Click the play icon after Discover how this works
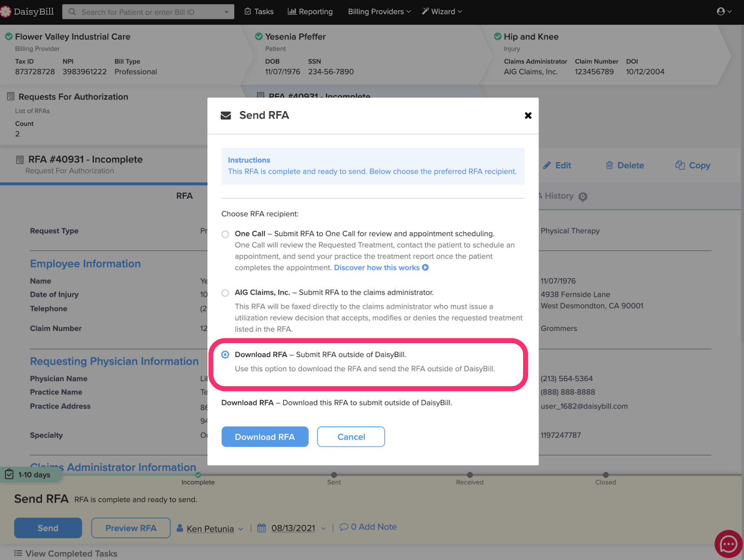This screenshot has height=560, width=744. tap(425, 268)
